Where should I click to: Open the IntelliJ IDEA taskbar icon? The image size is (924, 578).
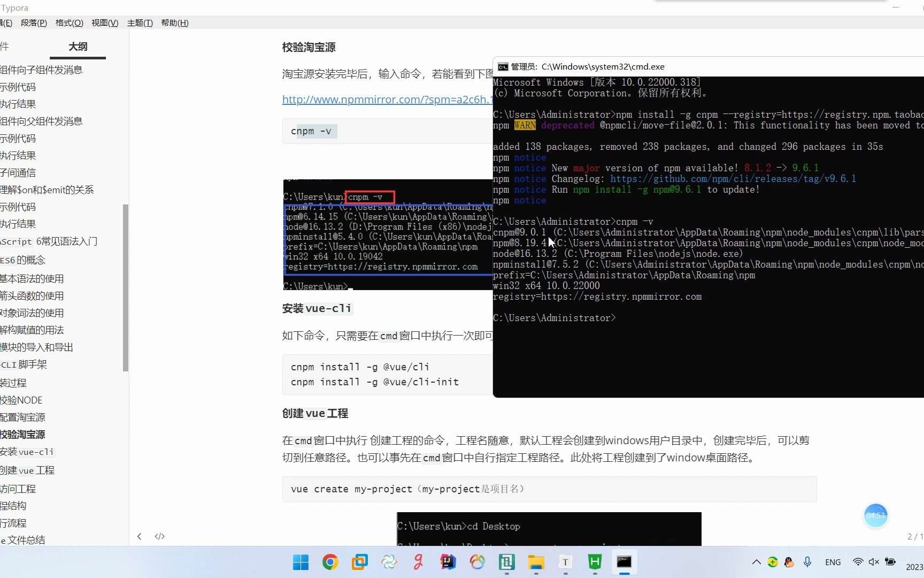coord(448,562)
